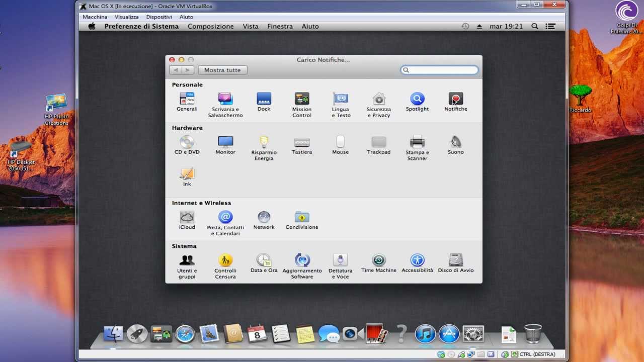Viewport: 644px width, 362px height.
Task: Open the Network preference pane
Action: 264,220
